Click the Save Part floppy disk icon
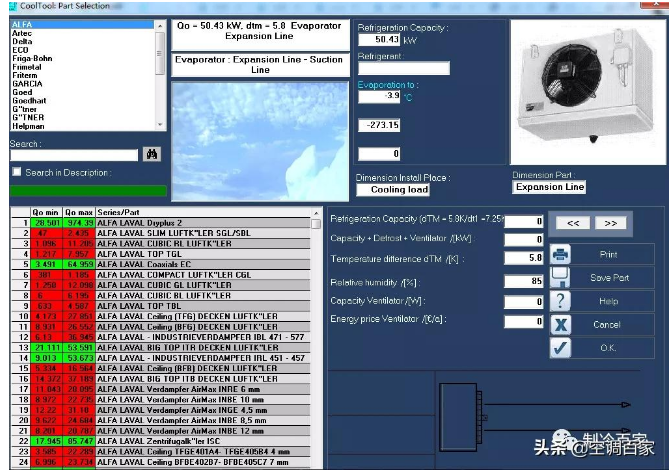672x476 pixels. click(x=561, y=277)
